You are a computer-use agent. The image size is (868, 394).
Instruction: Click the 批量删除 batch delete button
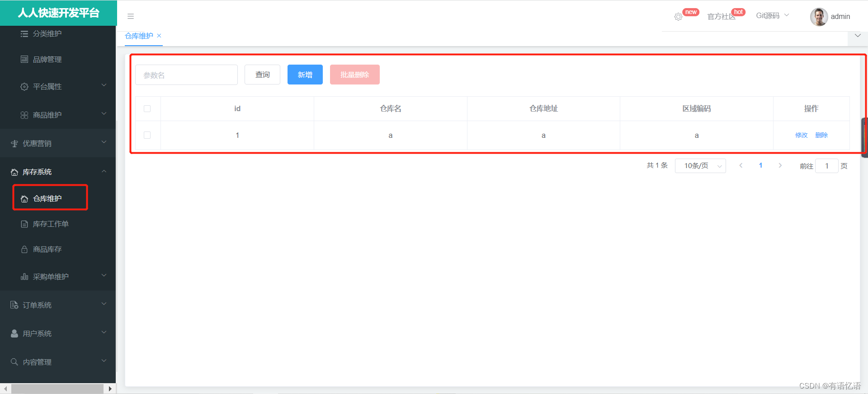355,75
